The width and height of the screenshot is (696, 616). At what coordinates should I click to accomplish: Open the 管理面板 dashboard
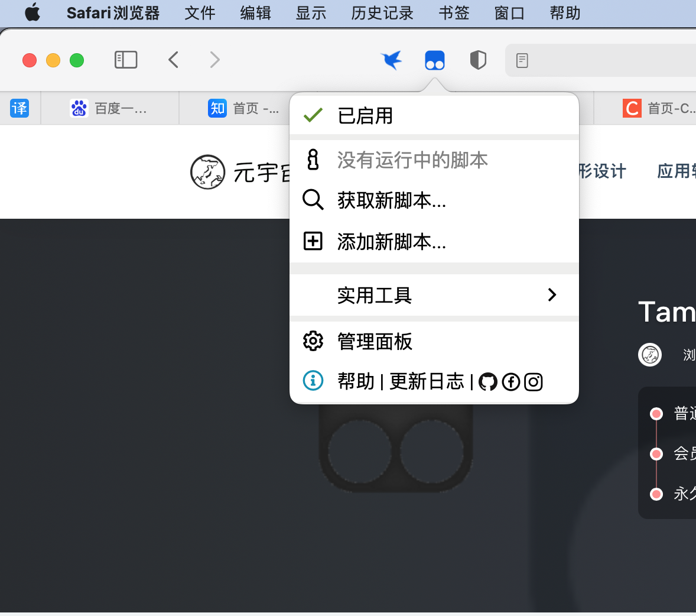(375, 341)
